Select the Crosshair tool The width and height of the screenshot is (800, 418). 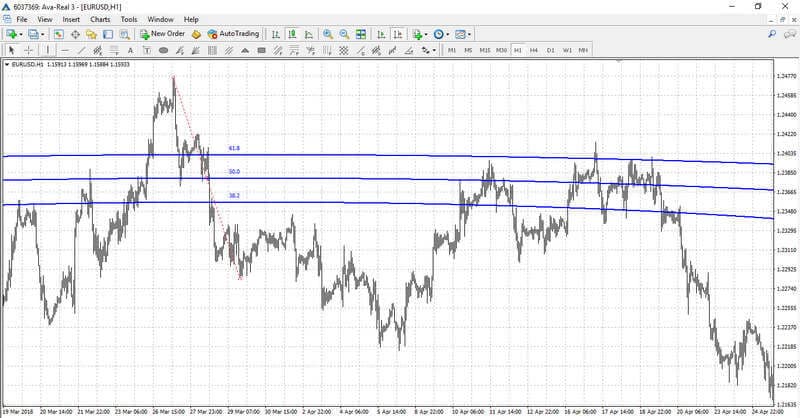(29, 50)
